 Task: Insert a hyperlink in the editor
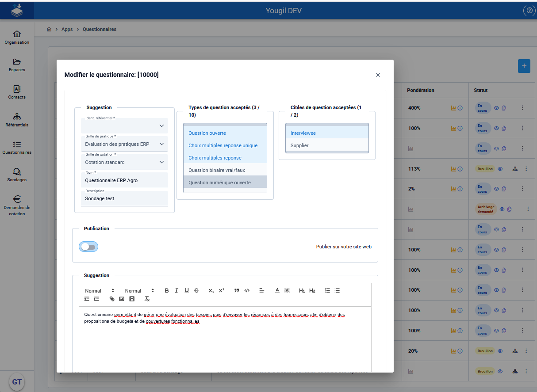(112, 299)
